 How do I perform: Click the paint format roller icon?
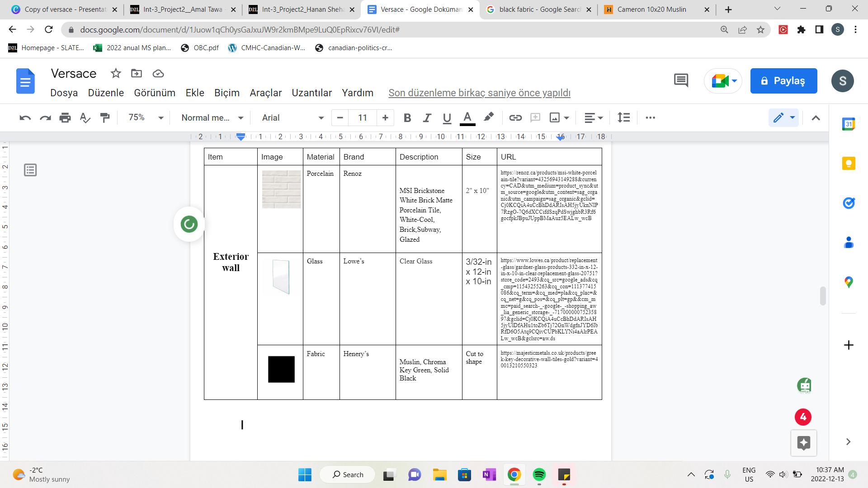[105, 118]
